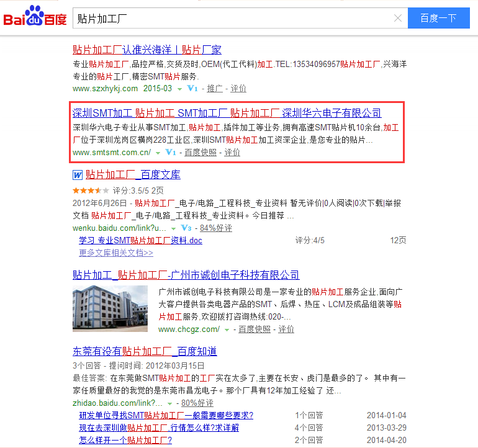This screenshot has height=448, width=478.
Task: Open result 广州市诚创电子科技有限公司
Action: point(186,275)
